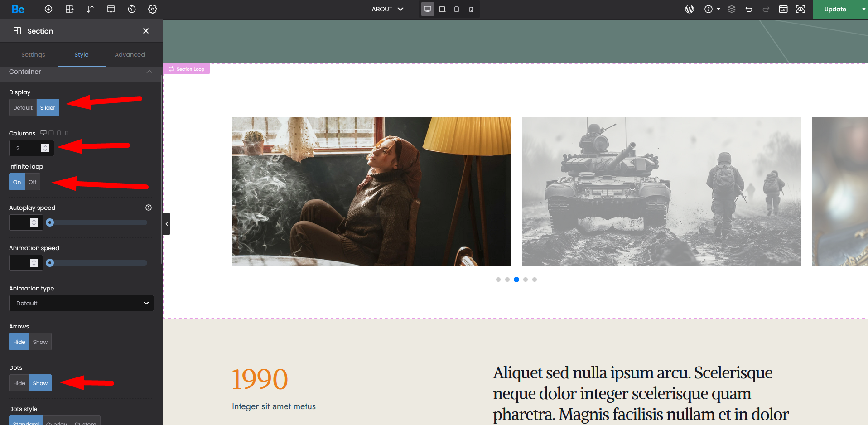Choose Standard dots style
This screenshot has height=425, width=868.
(26, 421)
